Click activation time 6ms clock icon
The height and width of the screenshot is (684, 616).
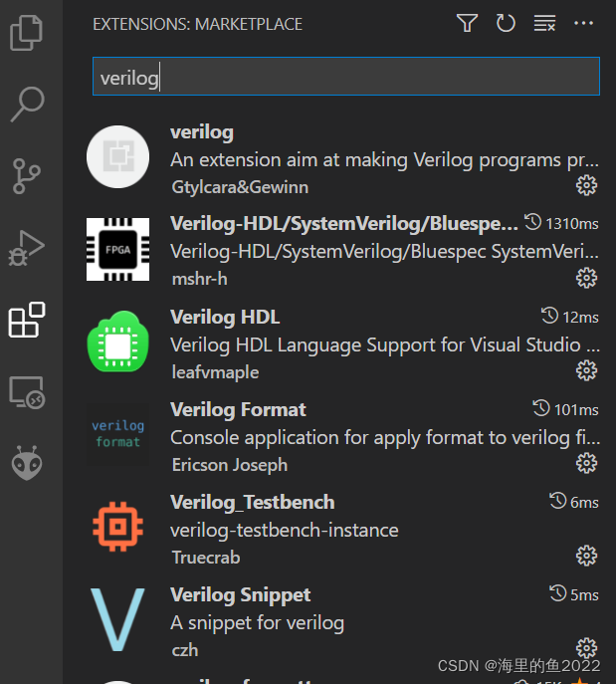[x=557, y=501]
